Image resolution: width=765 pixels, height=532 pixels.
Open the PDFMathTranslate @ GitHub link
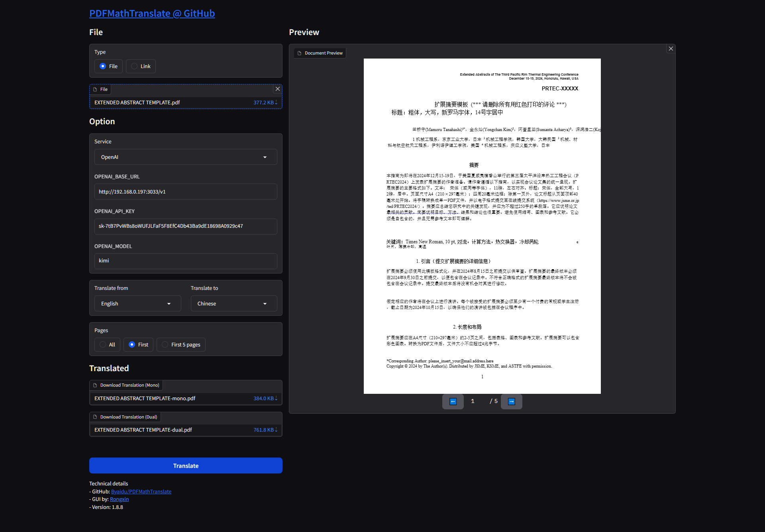[152, 14]
